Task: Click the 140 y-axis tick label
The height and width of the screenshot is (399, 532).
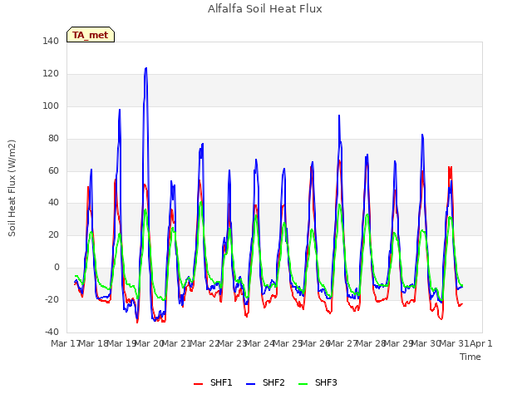Action: pos(51,41)
